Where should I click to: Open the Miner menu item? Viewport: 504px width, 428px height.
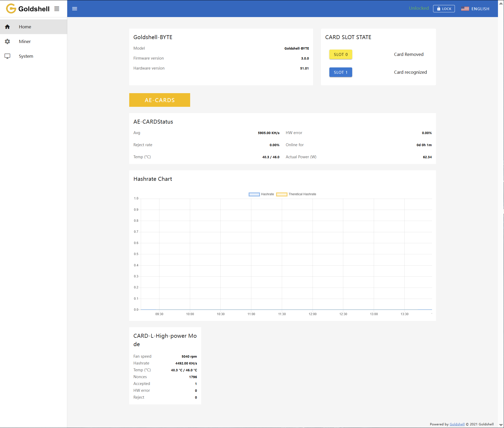[34, 41]
